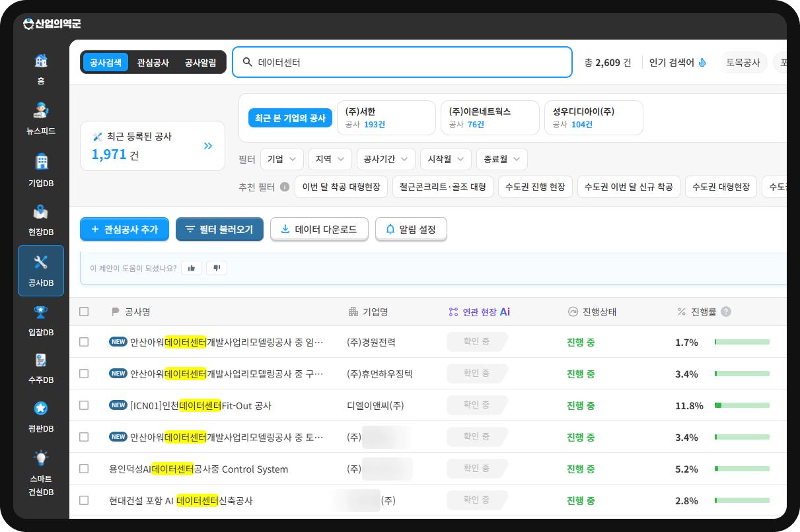800x532 pixels.
Task: Click the 알림 설정 button
Action: click(x=411, y=229)
